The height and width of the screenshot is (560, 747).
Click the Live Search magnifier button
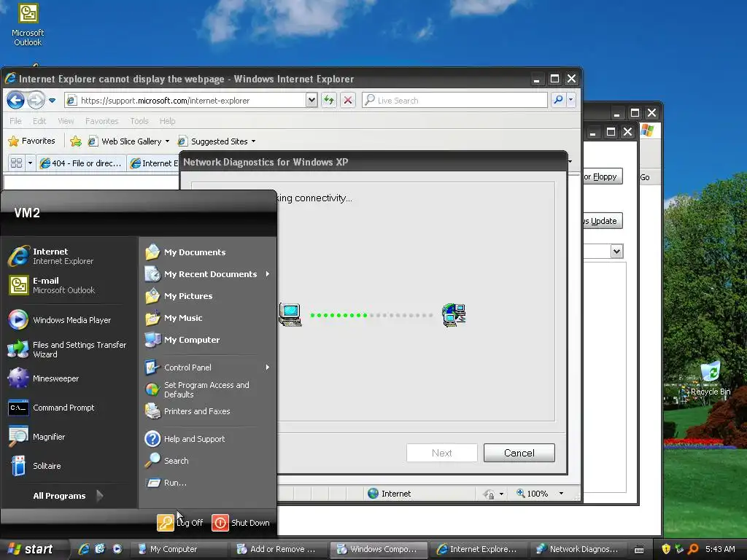click(558, 100)
